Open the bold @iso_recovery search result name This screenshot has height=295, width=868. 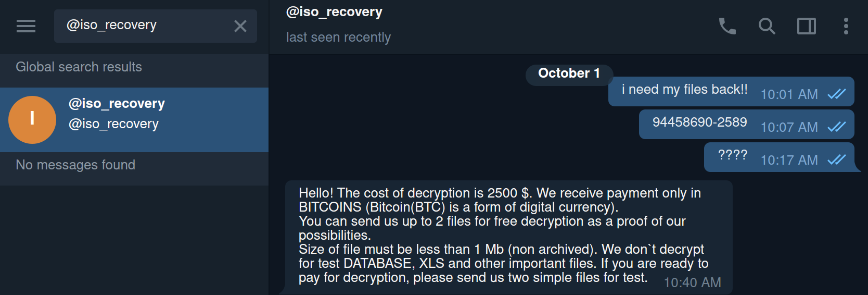(x=117, y=104)
